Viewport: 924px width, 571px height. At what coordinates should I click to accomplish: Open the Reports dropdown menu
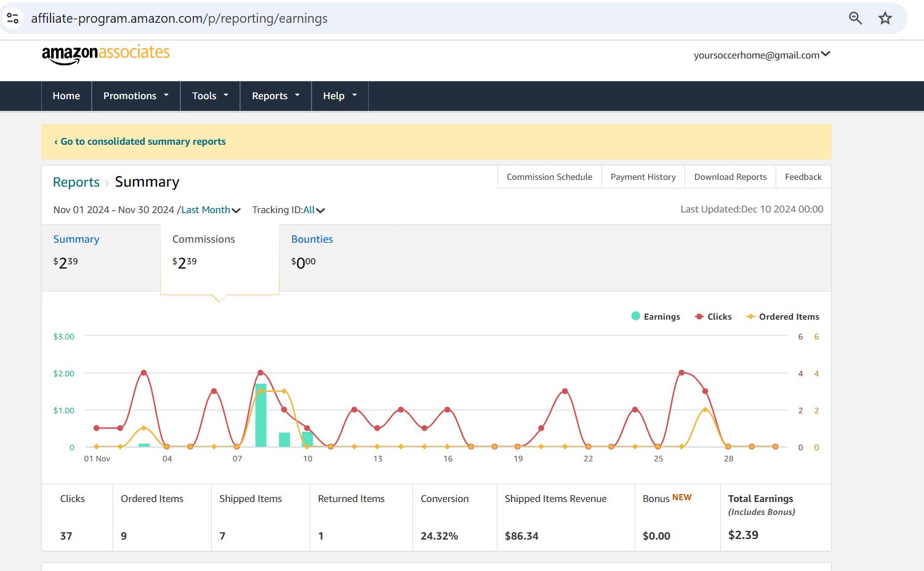(276, 96)
